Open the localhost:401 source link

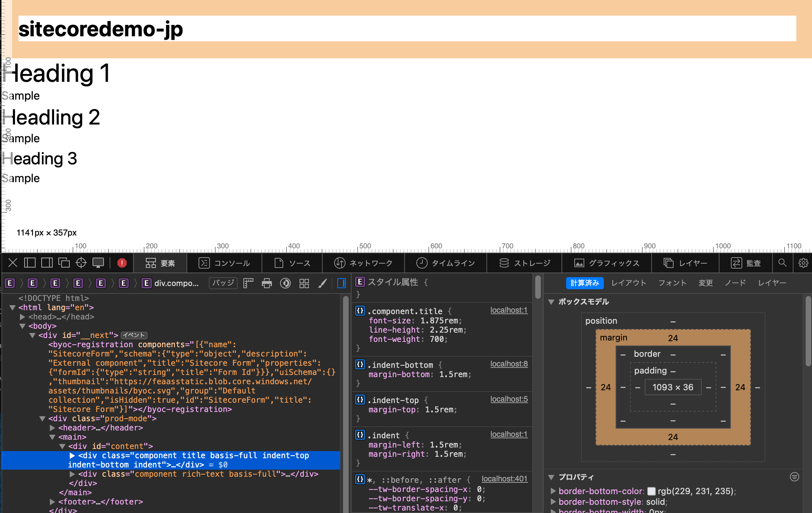tap(505, 478)
